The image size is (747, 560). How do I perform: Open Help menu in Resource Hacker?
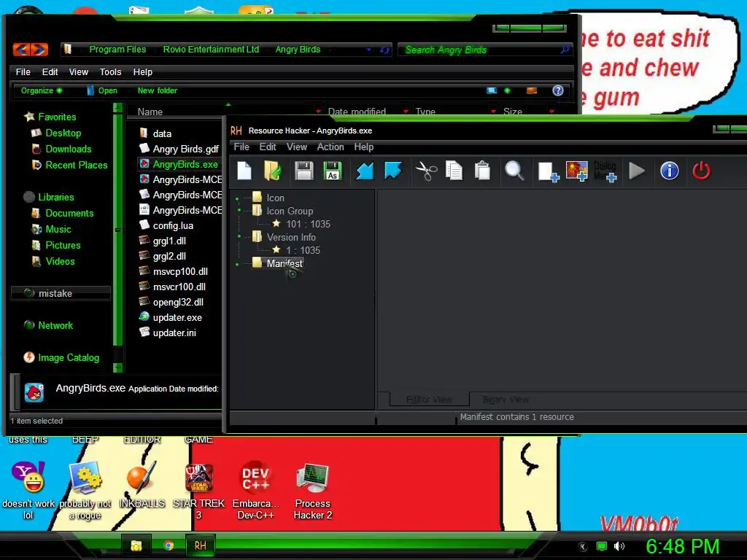point(364,147)
